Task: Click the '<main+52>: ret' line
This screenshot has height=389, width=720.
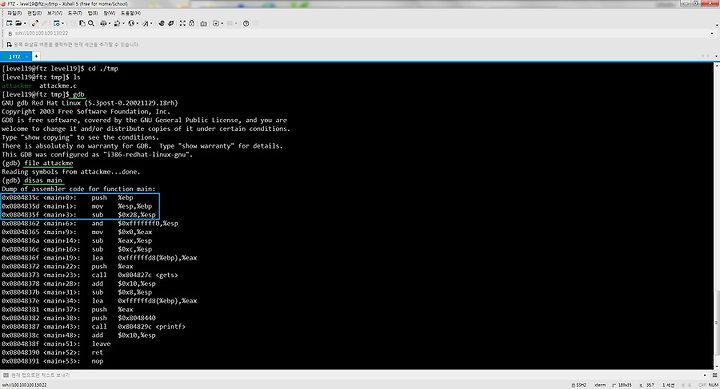Action: coord(52,352)
